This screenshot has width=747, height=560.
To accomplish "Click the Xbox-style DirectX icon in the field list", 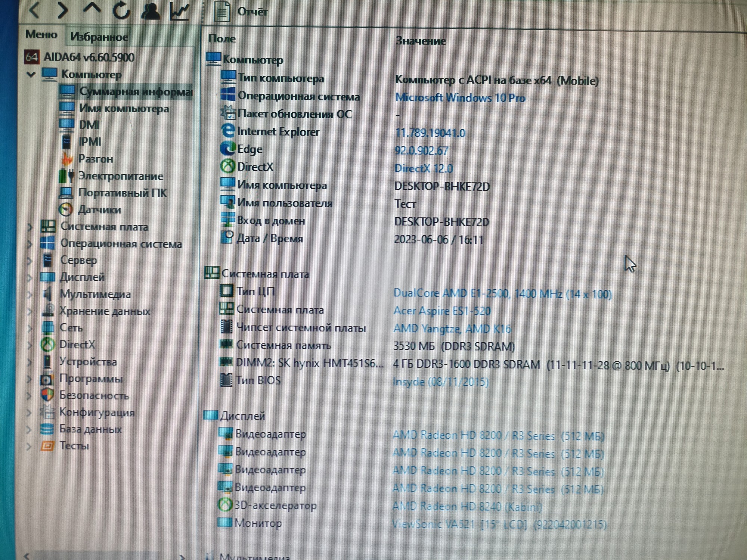I will point(227,166).
